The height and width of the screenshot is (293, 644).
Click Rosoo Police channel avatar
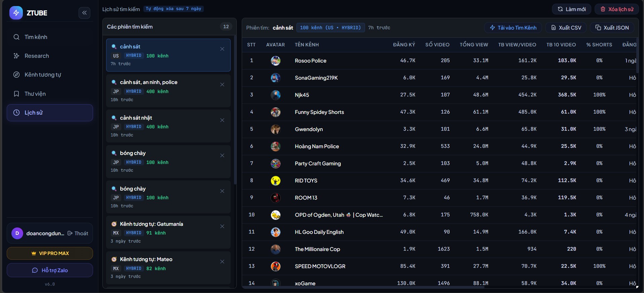coord(276,61)
